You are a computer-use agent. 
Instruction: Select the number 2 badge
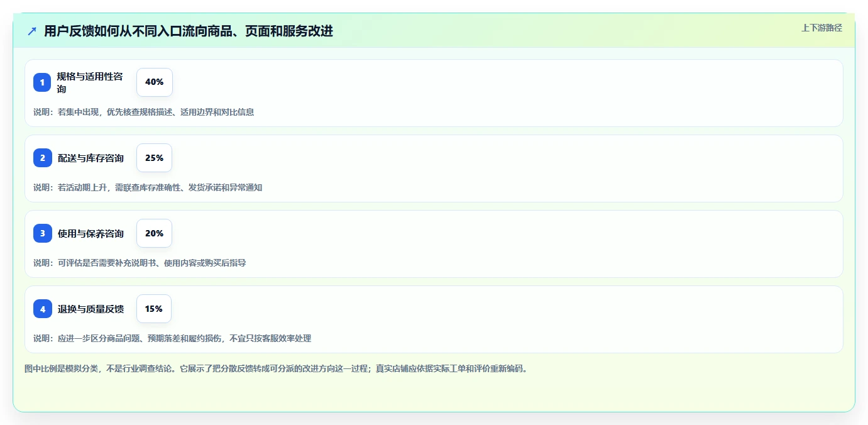click(x=42, y=158)
